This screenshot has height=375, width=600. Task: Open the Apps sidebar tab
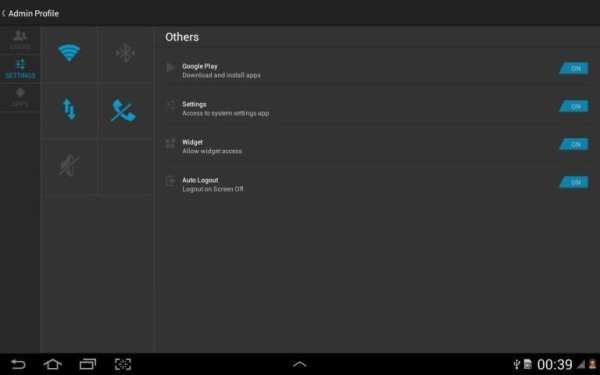20,97
